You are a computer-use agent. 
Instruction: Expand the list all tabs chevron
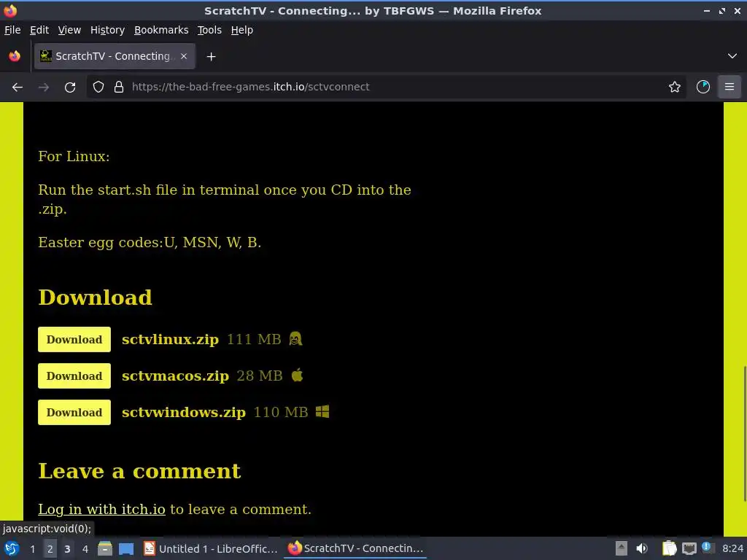pyautogui.click(x=732, y=56)
